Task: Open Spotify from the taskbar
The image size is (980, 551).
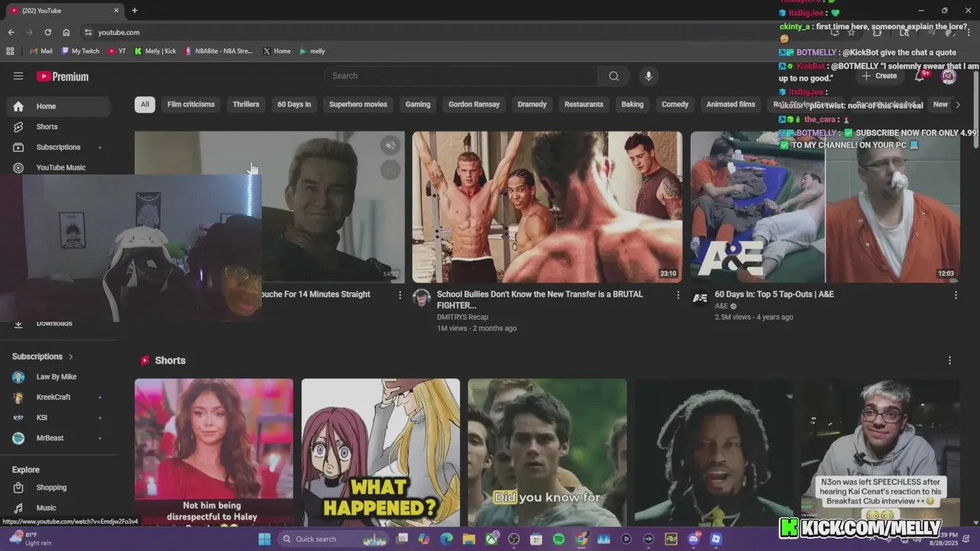Action: 559,539
